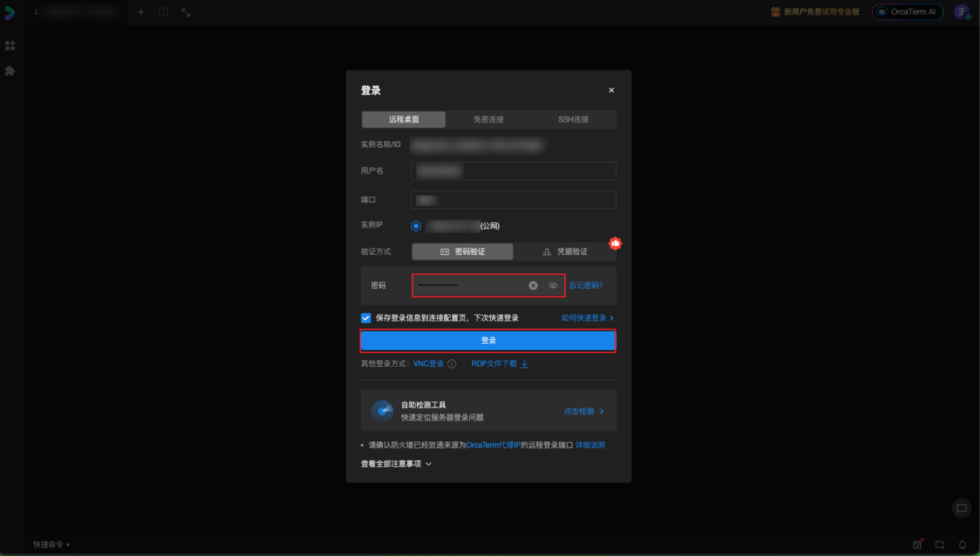The image size is (980, 556).
Task: Open VNC login info icon
Action: pos(452,364)
